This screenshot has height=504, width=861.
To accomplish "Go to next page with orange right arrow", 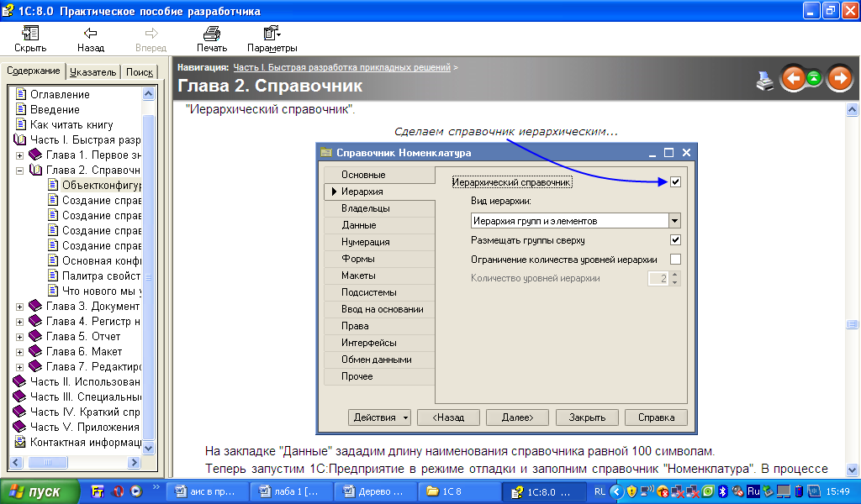I will [x=839, y=79].
